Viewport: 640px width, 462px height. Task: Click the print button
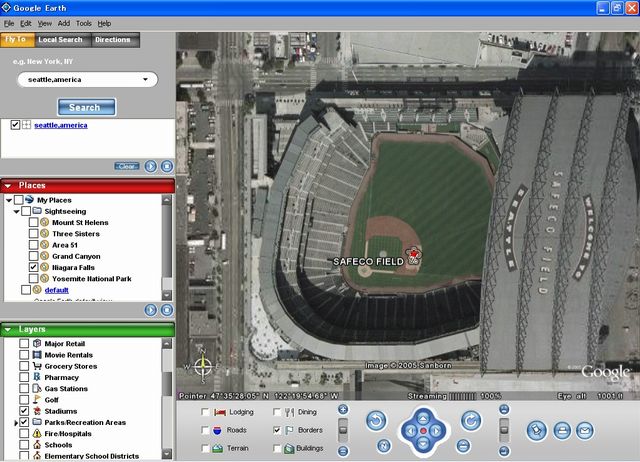click(x=562, y=431)
